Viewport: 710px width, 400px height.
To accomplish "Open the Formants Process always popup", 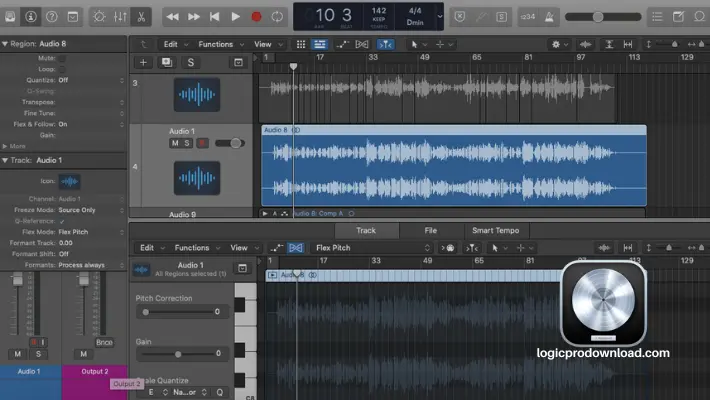I will pyautogui.click(x=91, y=265).
